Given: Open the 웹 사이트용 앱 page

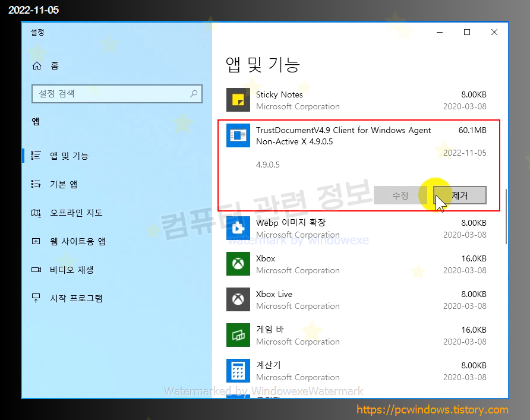Looking at the screenshot, I should click(116, 241).
